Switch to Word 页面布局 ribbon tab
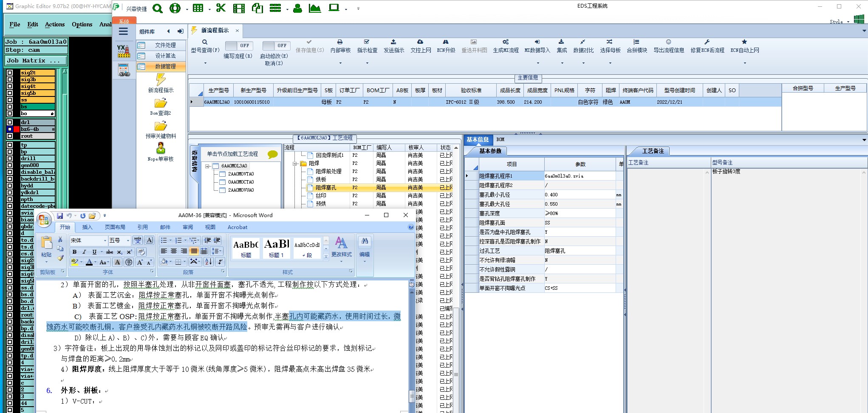Image resolution: width=868 pixels, height=413 pixels. (115, 227)
